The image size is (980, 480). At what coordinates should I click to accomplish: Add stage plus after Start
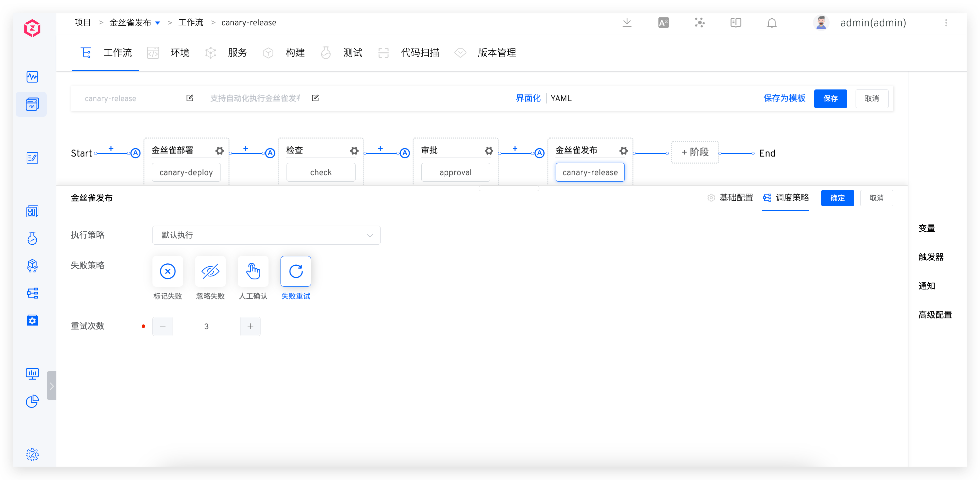tap(111, 149)
